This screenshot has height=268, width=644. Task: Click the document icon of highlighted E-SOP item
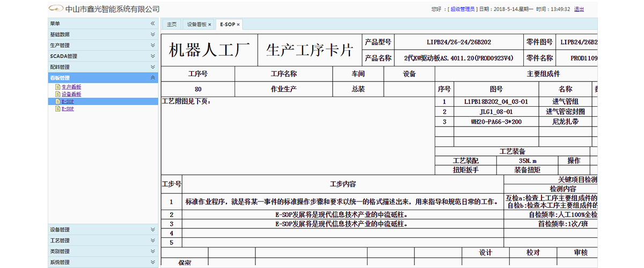(x=58, y=101)
